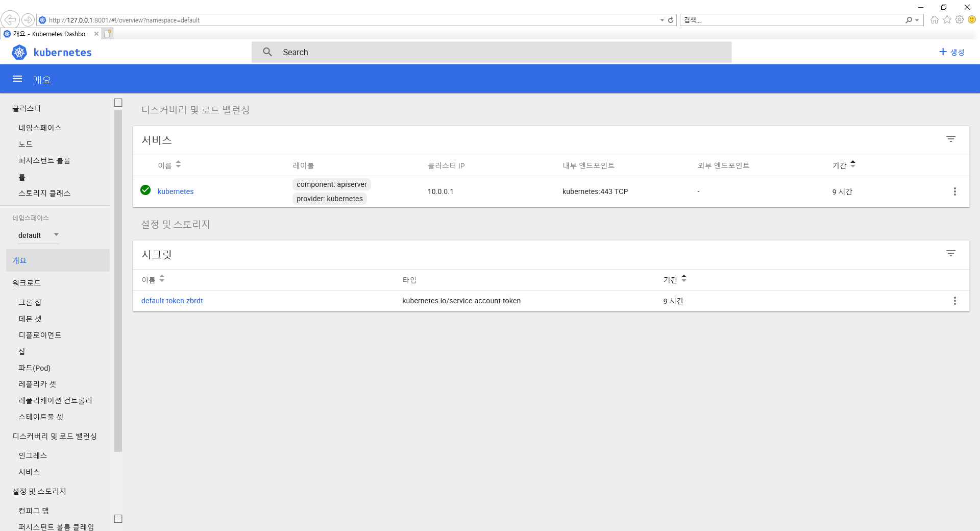Image resolution: width=980 pixels, height=531 pixels.
Task: Open 잡 in the sidebar
Action: click(x=22, y=351)
